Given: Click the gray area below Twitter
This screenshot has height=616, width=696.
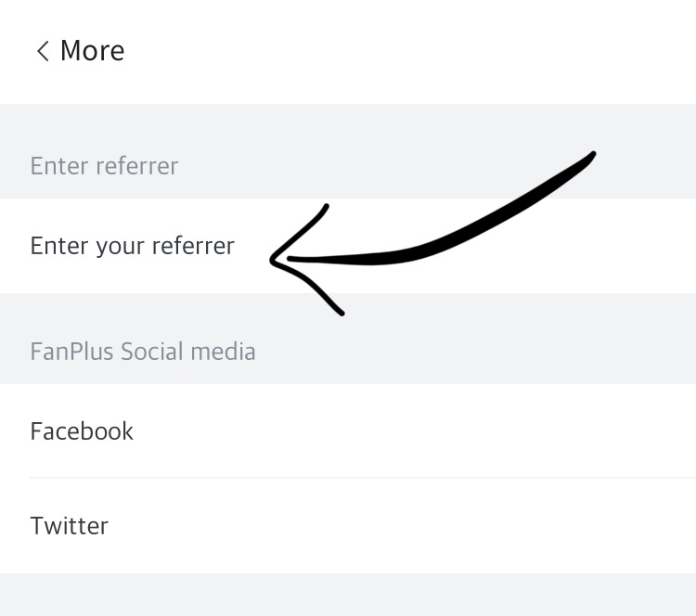Looking at the screenshot, I should click(x=348, y=595).
